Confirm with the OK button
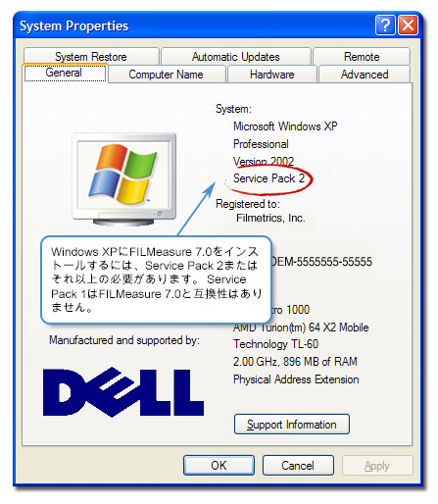Screen dimensions: 438x504 coord(219,465)
